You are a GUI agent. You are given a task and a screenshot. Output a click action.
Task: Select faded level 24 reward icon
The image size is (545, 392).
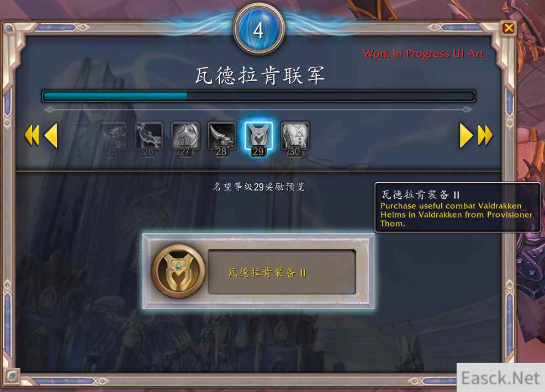pos(77,139)
